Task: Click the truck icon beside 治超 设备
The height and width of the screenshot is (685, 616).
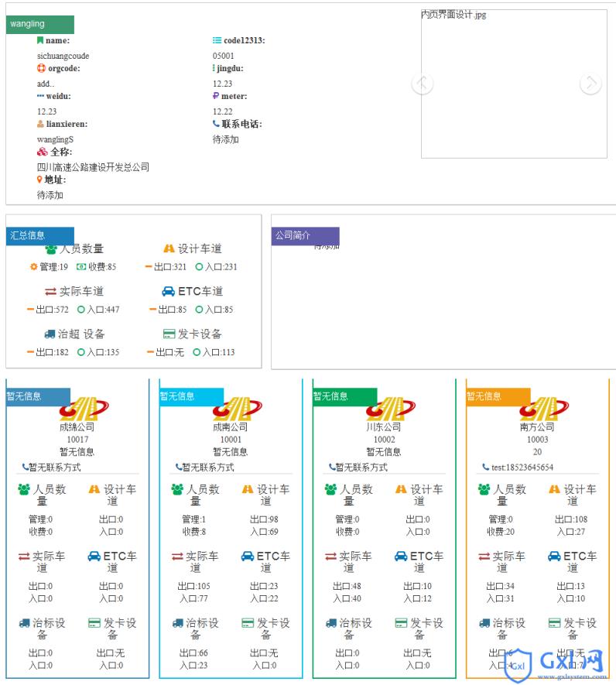Action: [x=50, y=334]
